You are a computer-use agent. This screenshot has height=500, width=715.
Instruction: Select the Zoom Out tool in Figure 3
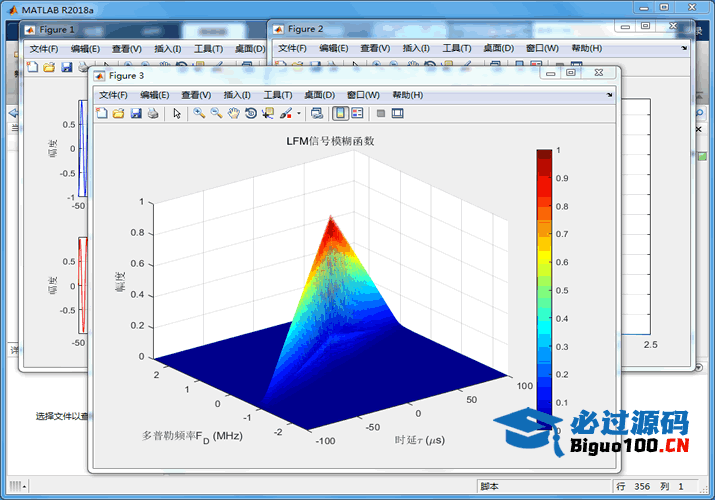click(216, 114)
